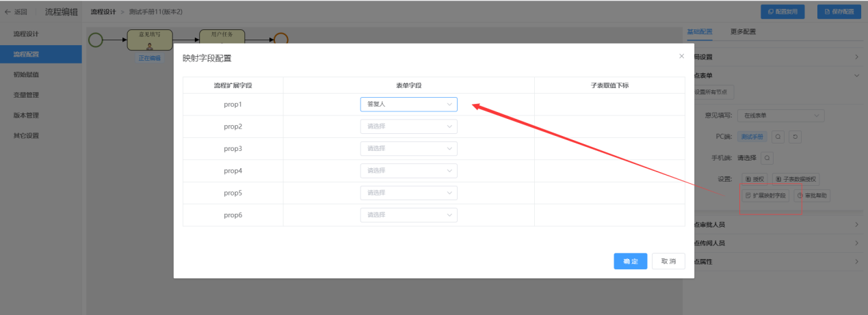Open the prop1 form field dropdown (答复人)
The height and width of the screenshot is (315, 868).
point(408,105)
